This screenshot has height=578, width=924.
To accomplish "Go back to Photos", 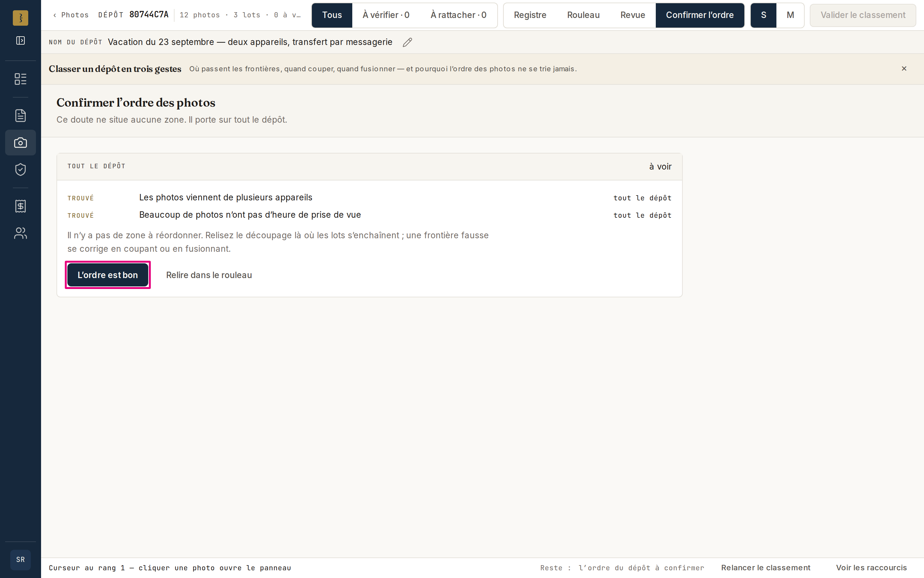I will coord(71,15).
